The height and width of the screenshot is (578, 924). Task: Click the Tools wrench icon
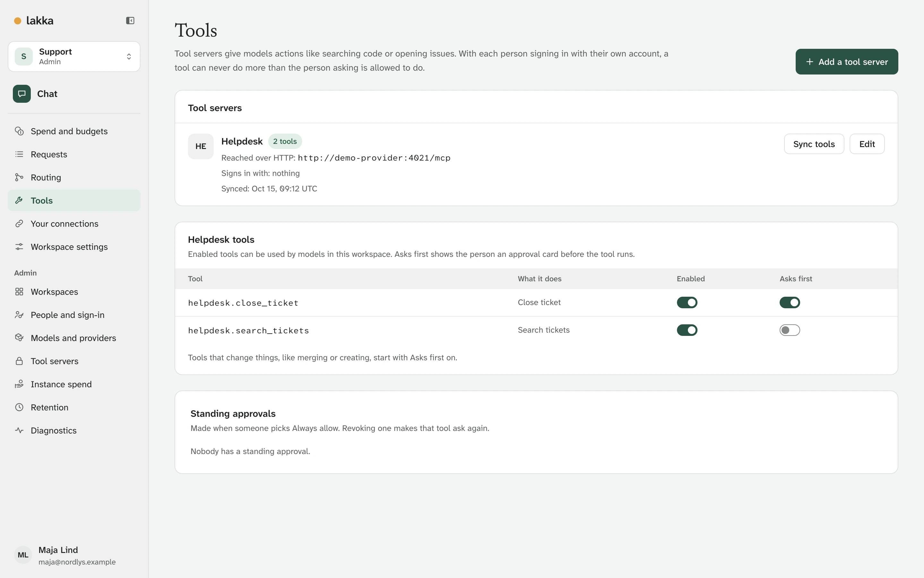(19, 200)
